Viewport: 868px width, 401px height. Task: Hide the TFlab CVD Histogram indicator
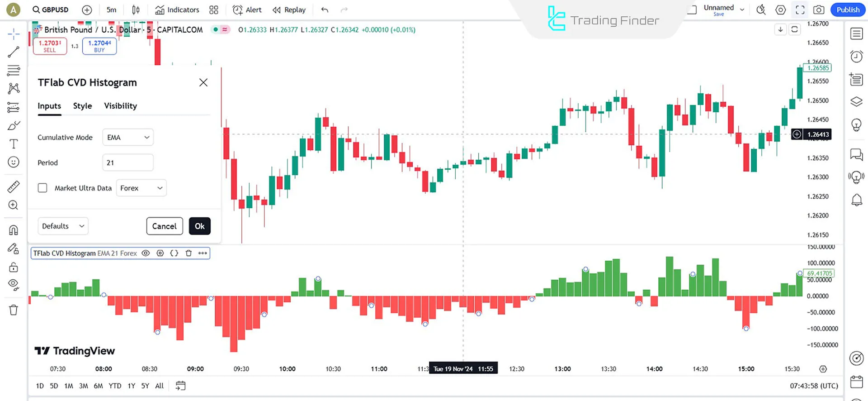pos(146,253)
